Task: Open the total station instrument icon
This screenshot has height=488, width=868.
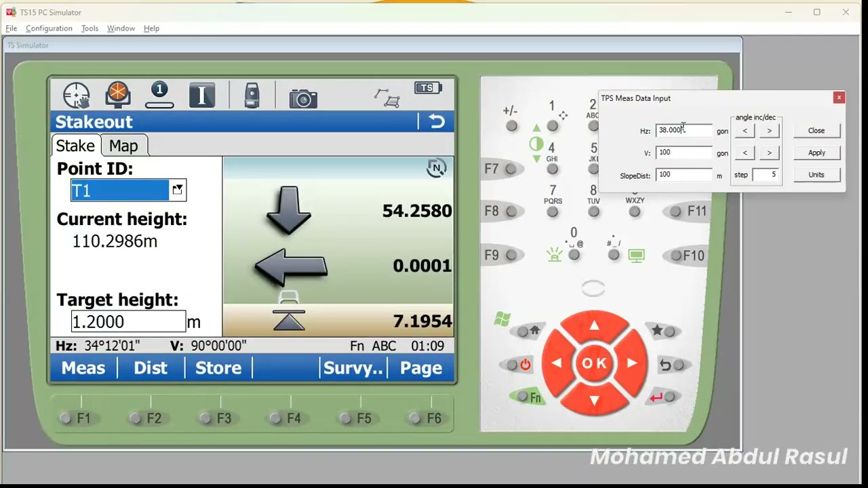Action: point(252,96)
